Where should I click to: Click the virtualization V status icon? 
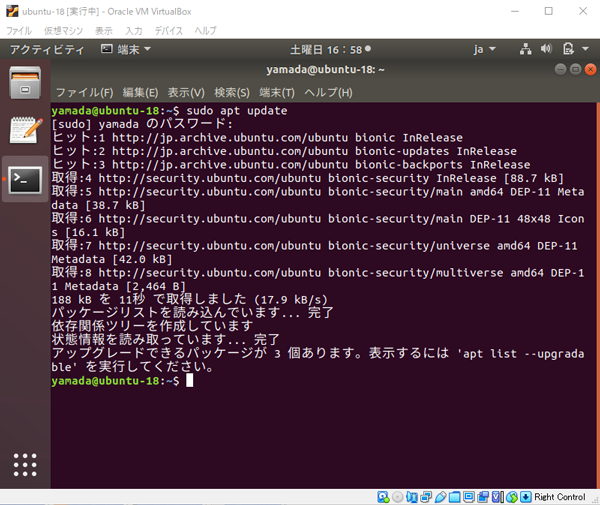coord(497,497)
